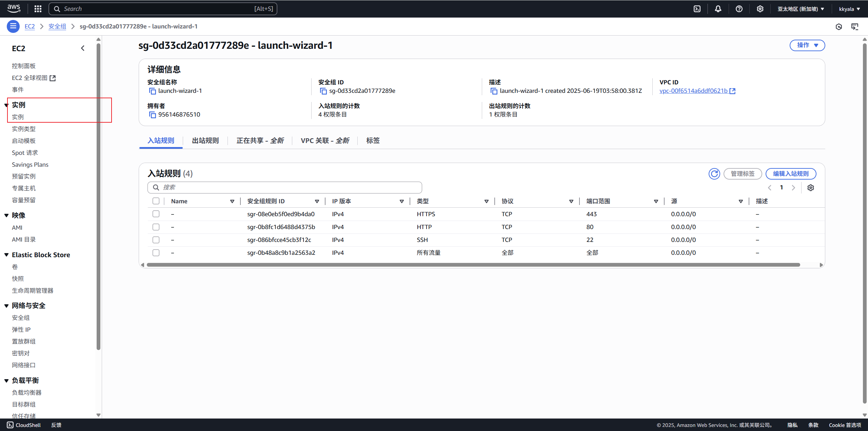Switch to the 入站规则 tab
Image resolution: width=868 pixels, height=431 pixels.
coord(161,141)
